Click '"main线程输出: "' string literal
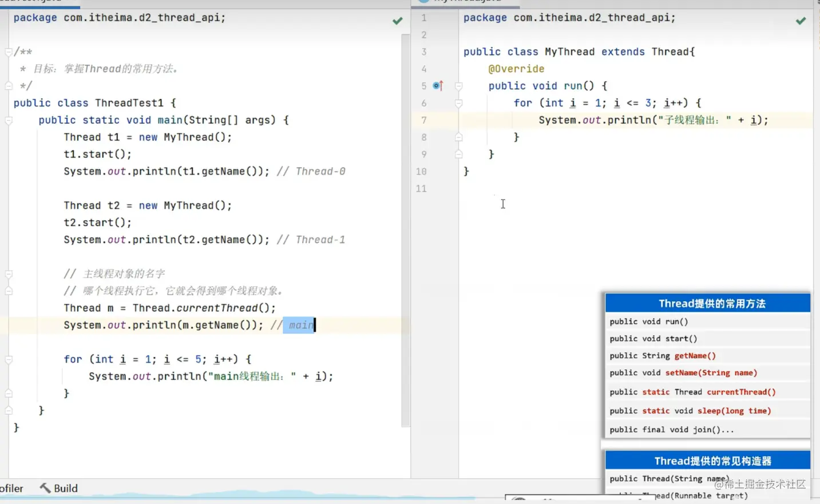820x504 pixels. coord(252,376)
